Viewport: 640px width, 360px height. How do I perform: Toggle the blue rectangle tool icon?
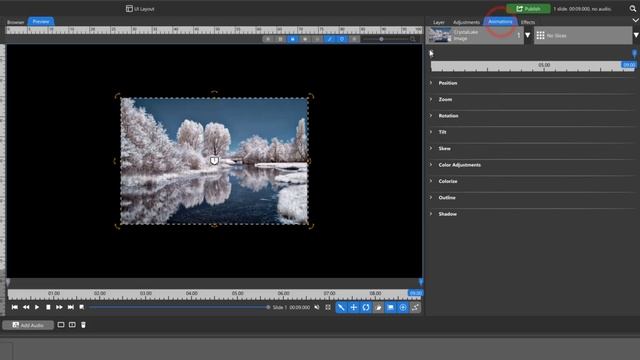click(390, 307)
